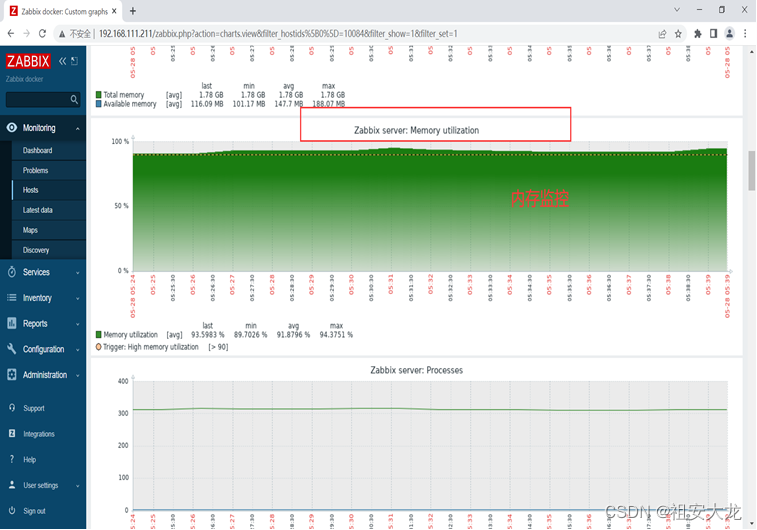Click the share page icon in address bar
The width and height of the screenshot is (757, 530).
[x=662, y=34]
